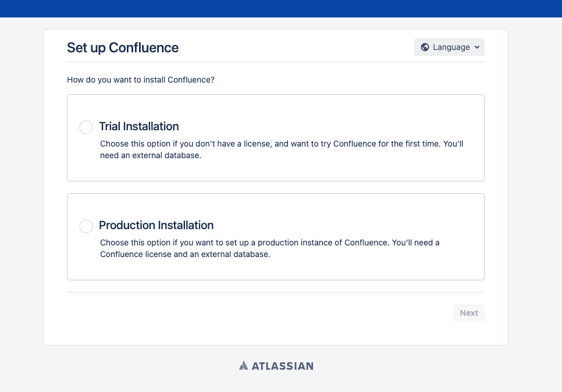Click the globe icon in Language button

click(425, 47)
